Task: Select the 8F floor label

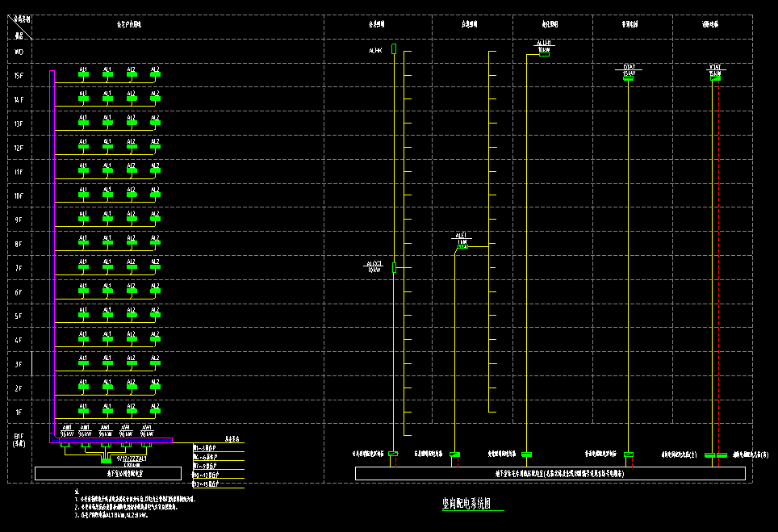Action: 19,244
